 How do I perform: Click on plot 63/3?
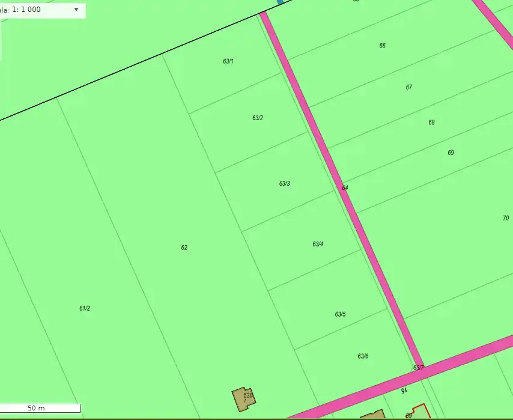pyautogui.click(x=284, y=183)
